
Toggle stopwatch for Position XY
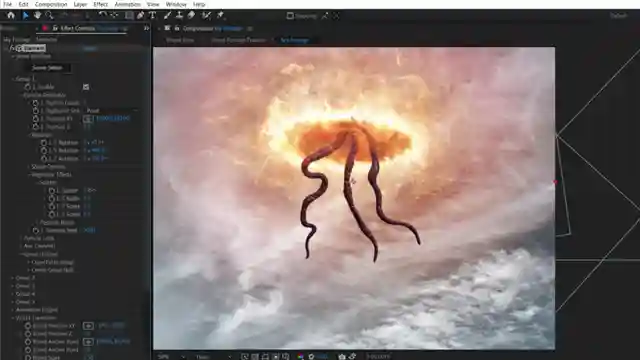click(x=36, y=119)
